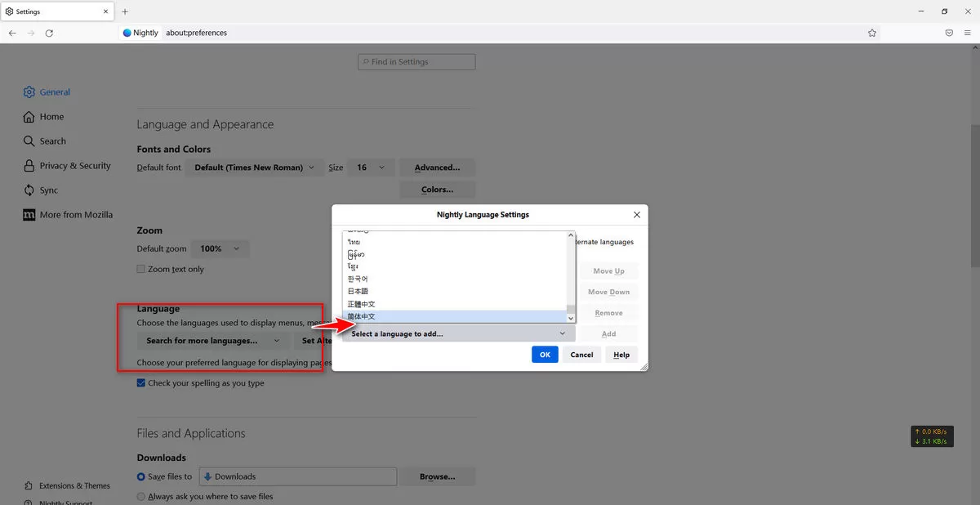Choose 日本語 from the language list
Screen dimensions: 980x505
[358, 292]
